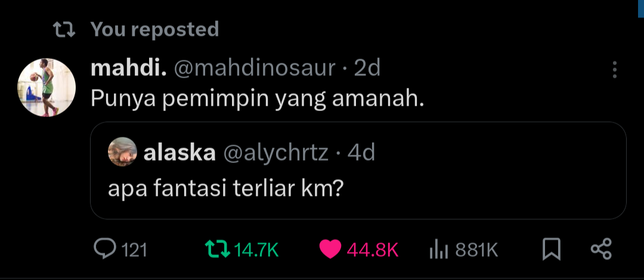Screen dimensions: 644x280
Task: Undo repost via the green repost icon
Action: click(217, 249)
